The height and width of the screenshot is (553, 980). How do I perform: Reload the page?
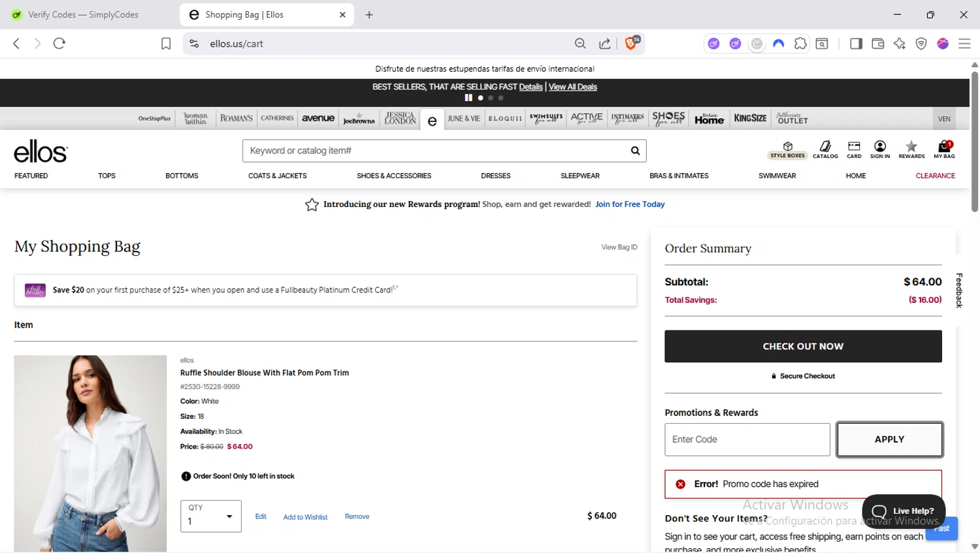pos(59,44)
